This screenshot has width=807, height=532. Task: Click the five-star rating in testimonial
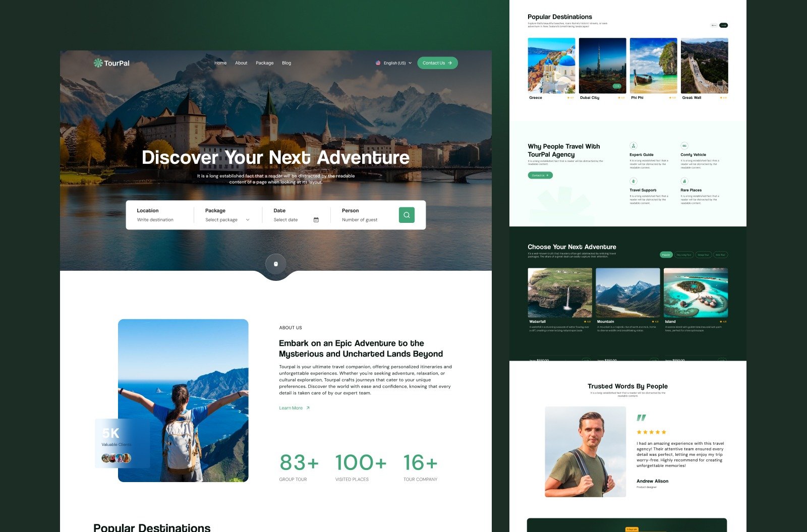[651, 432]
